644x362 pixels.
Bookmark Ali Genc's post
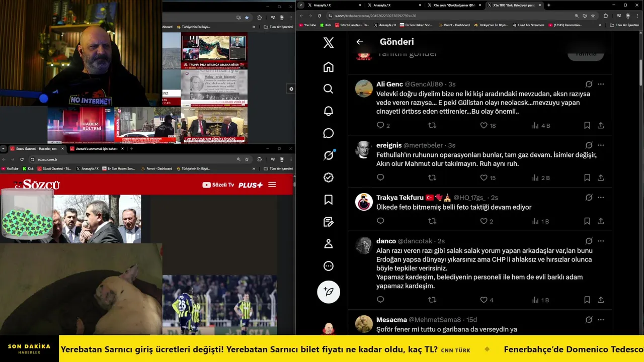tap(587, 125)
